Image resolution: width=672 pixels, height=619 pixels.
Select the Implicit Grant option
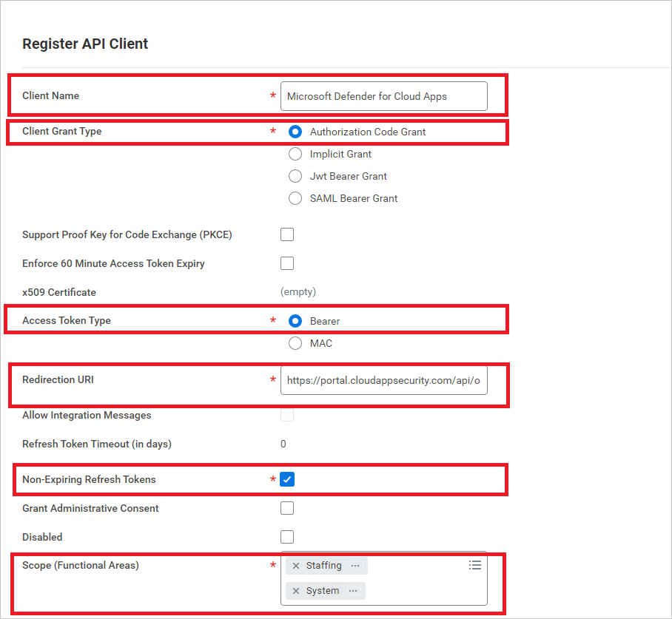coord(295,154)
